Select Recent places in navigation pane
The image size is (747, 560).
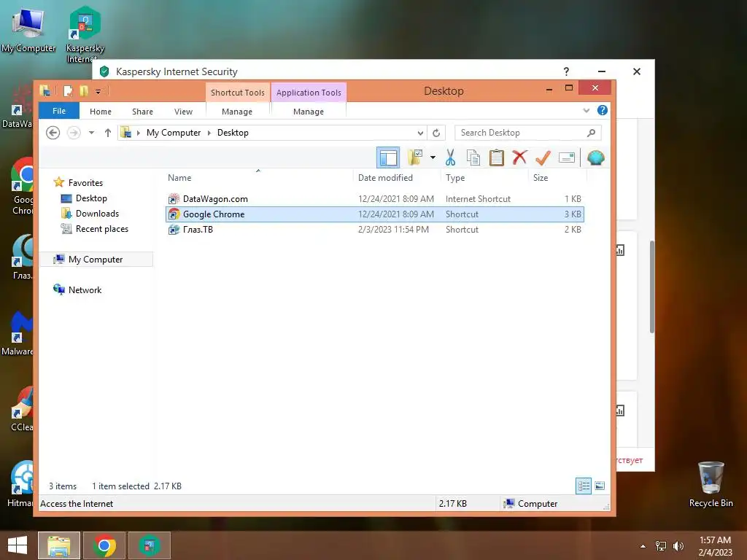tap(101, 228)
